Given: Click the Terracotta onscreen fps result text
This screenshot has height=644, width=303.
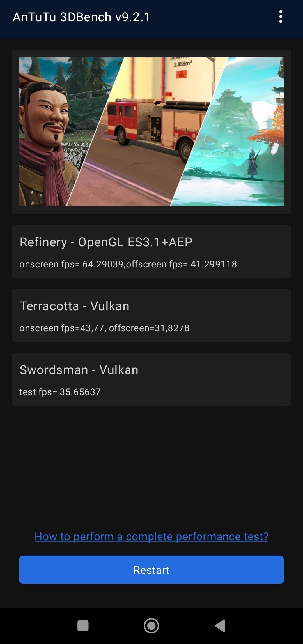Looking at the screenshot, I should [x=104, y=328].
